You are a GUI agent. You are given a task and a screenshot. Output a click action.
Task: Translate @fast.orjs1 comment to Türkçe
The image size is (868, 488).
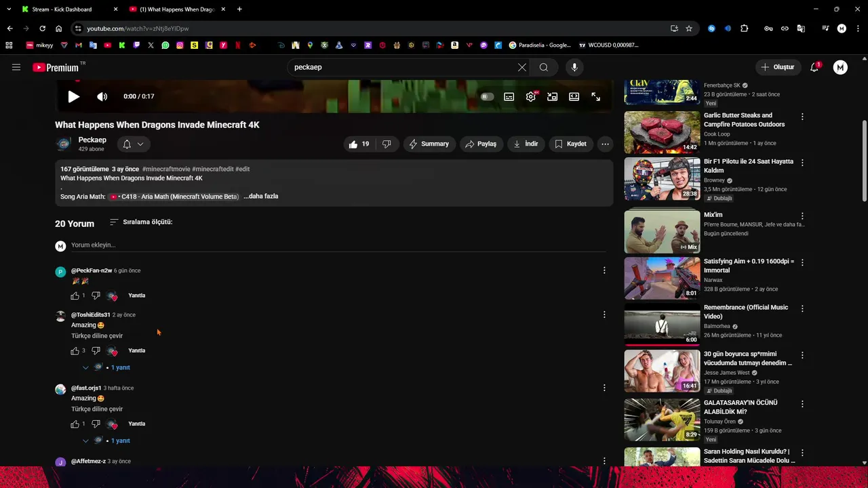tap(97, 409)
